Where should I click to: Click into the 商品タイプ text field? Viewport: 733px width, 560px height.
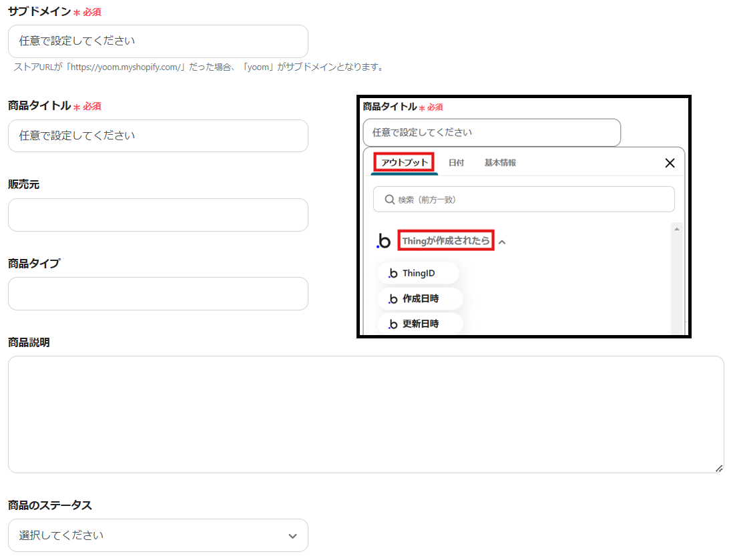pyautogui.click(x=158, y=294)
